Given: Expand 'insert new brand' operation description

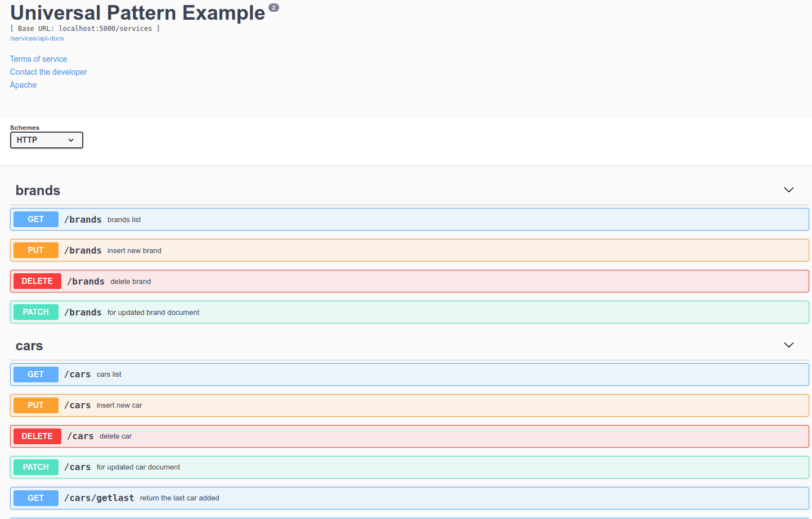Looking at the screenshot, I should click(x=134, y=251).
